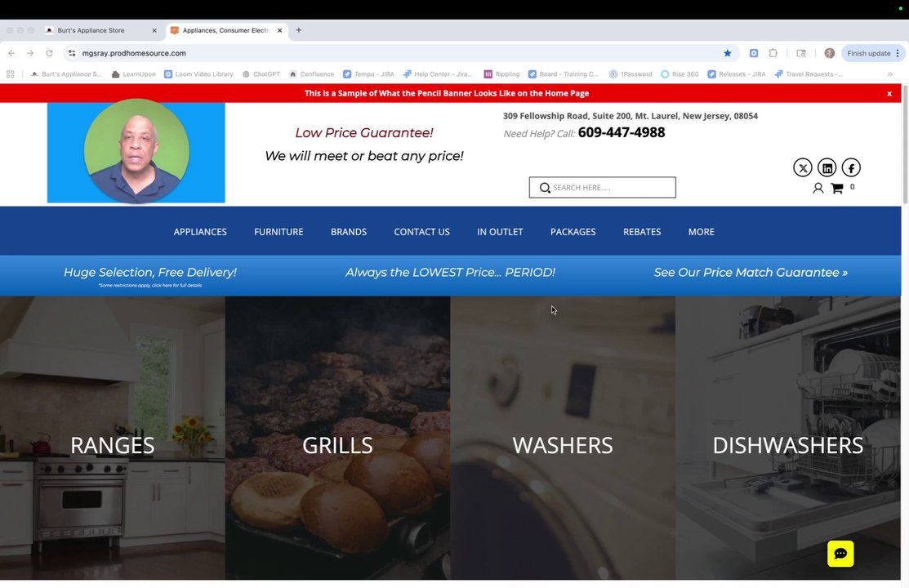
Task: Open See Our Price Match Guarantee link
Action: tap(751, 273)
